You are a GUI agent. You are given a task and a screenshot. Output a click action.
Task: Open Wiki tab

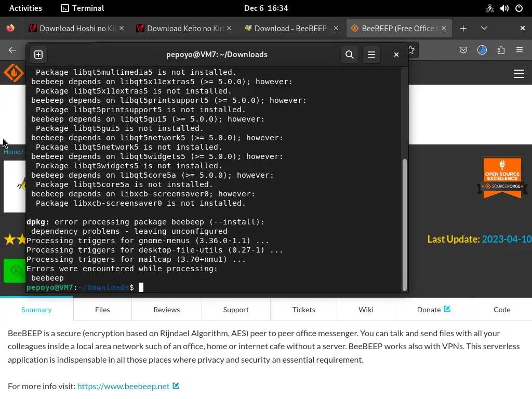(x=366, y=310)
